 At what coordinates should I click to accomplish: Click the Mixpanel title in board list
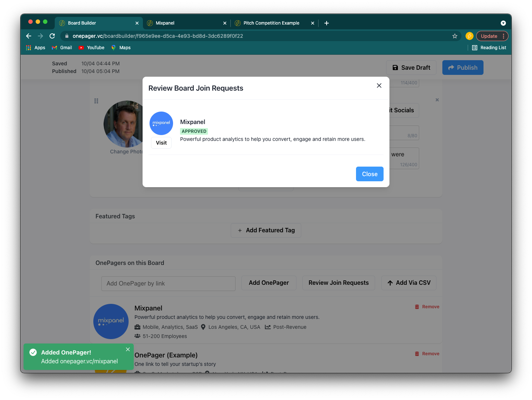click(148, 308)
